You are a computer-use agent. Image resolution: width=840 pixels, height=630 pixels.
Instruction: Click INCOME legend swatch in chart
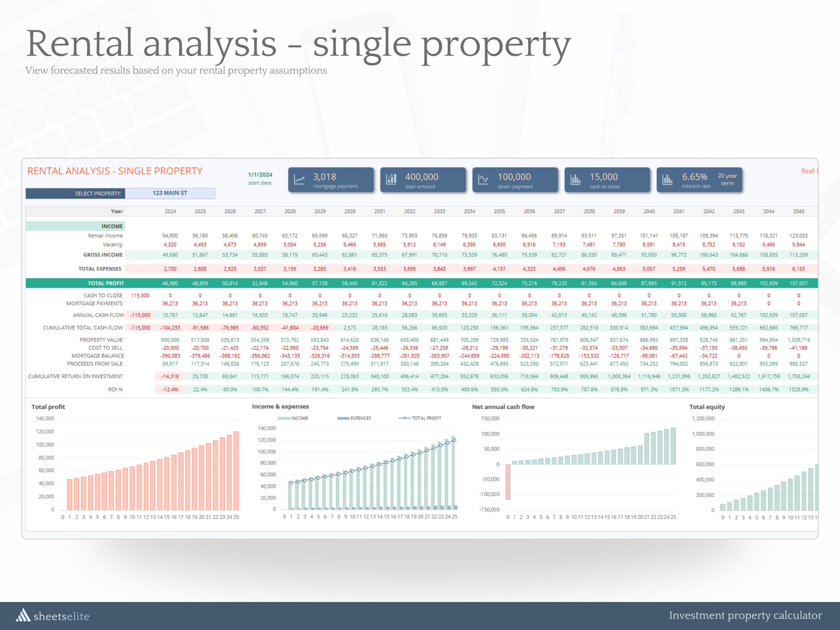[284, 418]
